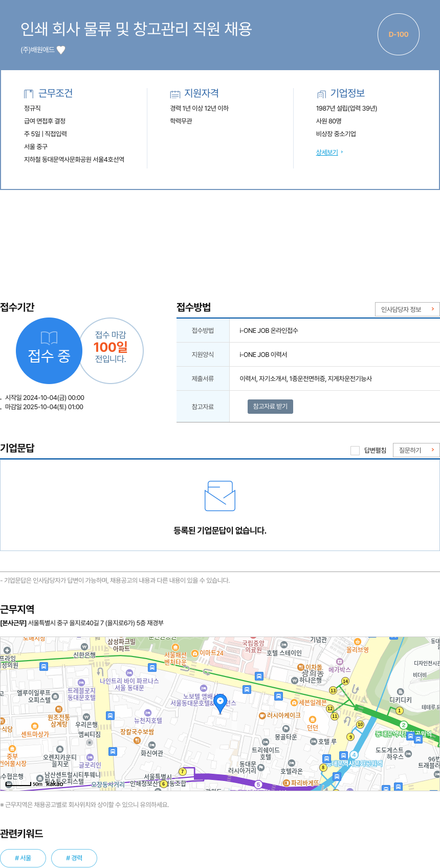
Task: Click the 기업정보 building icon
Action: coord(321,94)
